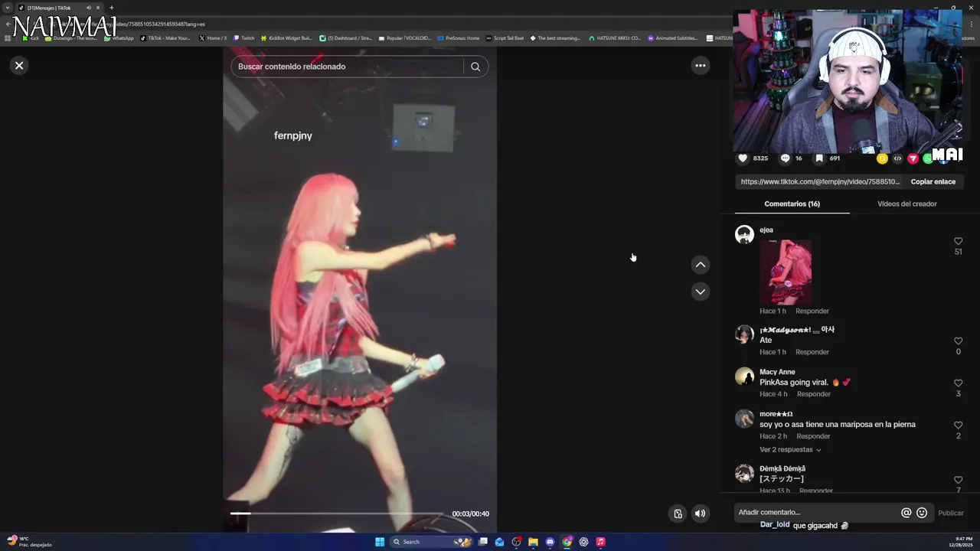Image resolution: width=980 pixels, height=551 pixels.
Task: Open Discord from taskbar
Action: [x=550, y=542]
